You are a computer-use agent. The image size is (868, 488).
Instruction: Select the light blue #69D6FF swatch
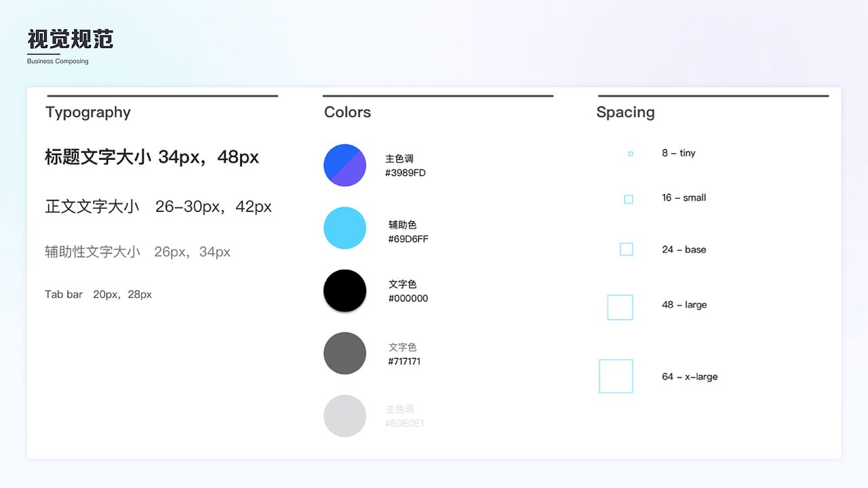pyautogui.click(x=344, y=228)
